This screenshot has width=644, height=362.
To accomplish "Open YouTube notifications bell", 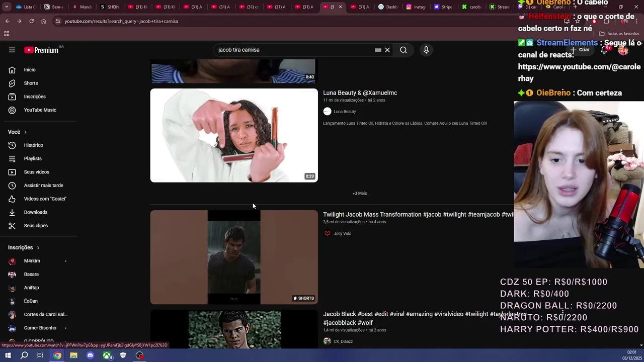I will 604,50.
